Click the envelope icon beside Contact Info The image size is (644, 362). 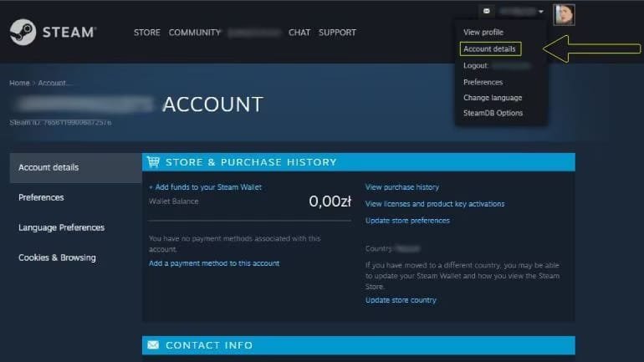tap(153, 344)
